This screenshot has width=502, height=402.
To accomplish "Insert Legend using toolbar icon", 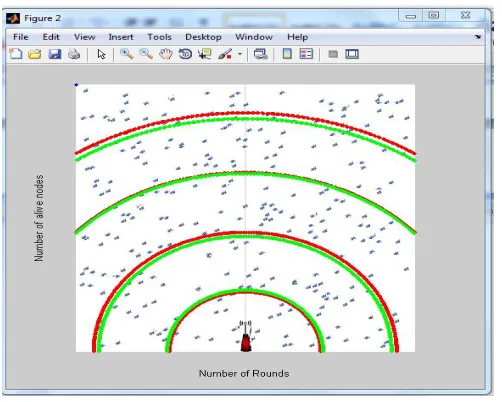I will [x=306, y=54].
